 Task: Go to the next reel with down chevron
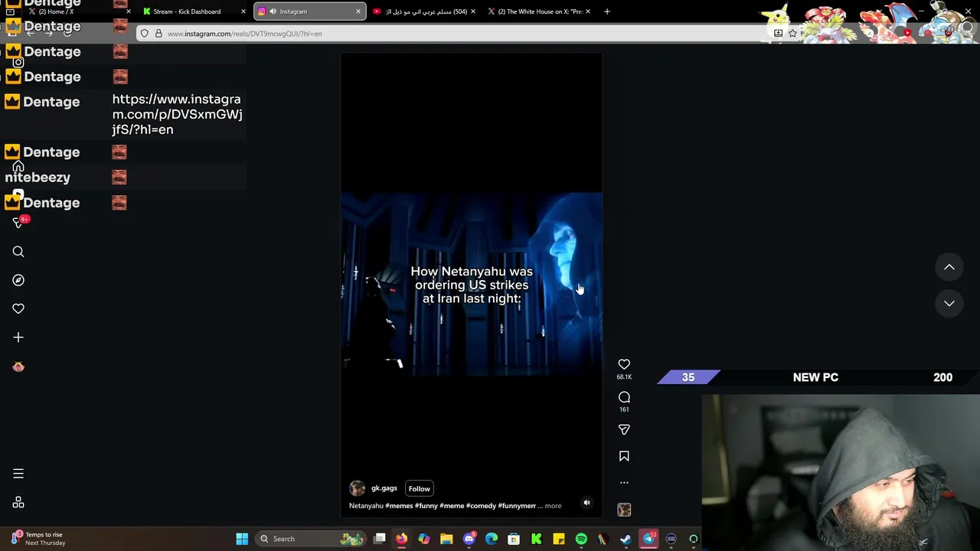click(949, 303)
